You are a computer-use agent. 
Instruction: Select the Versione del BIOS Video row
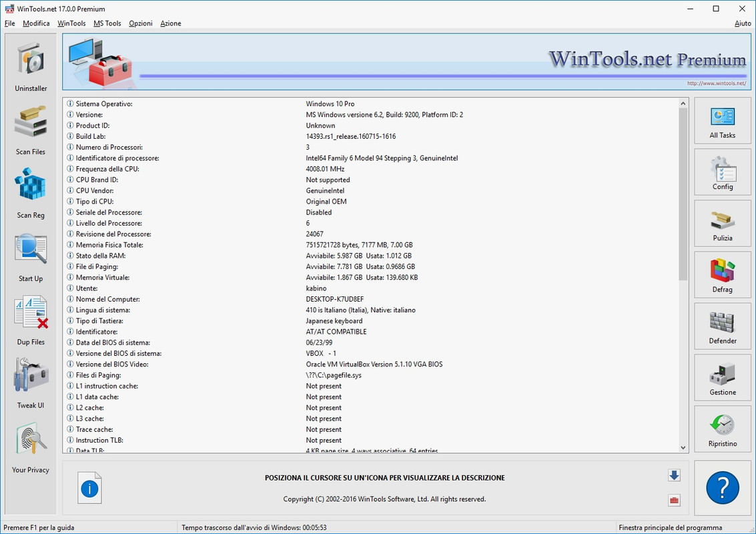click(370, 364)
